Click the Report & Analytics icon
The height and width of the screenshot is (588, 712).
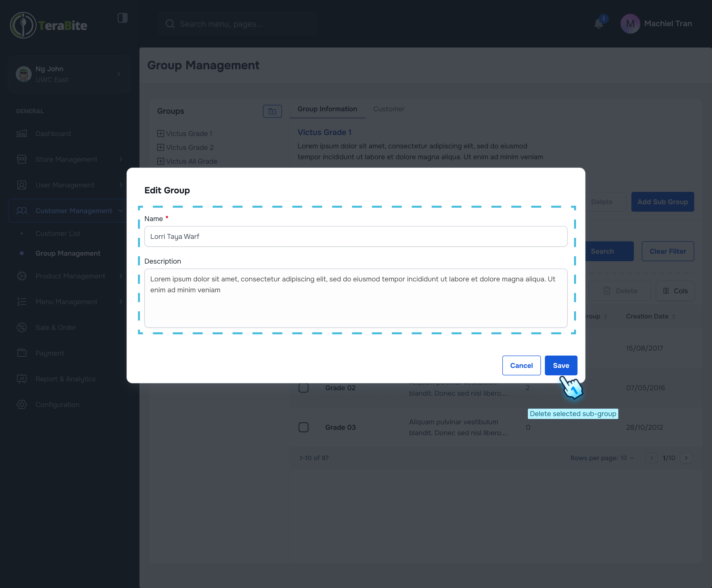coord(22,379)
